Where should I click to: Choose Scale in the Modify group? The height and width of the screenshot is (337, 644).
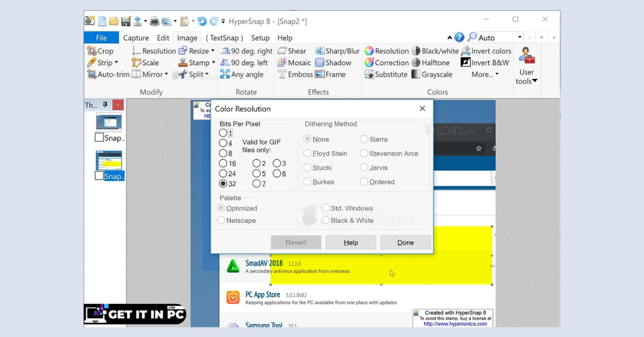[145, 63]
